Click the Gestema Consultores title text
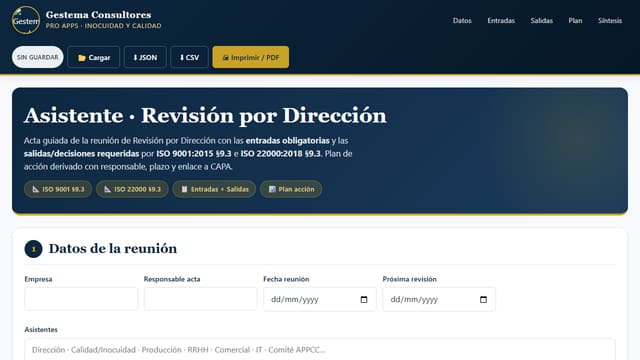The height and width of the screenshot is (360, 640). point(98,15)
